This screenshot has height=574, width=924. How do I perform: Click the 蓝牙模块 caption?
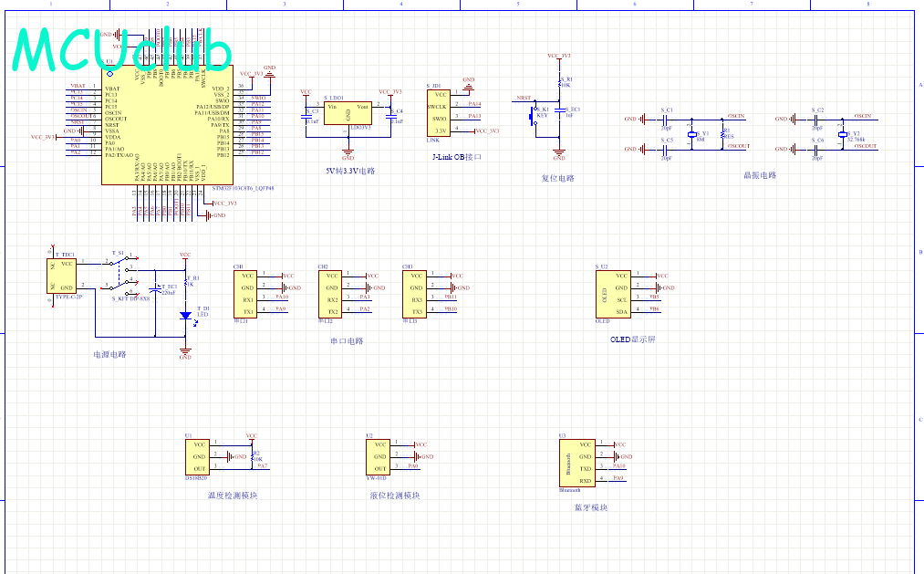590,506
